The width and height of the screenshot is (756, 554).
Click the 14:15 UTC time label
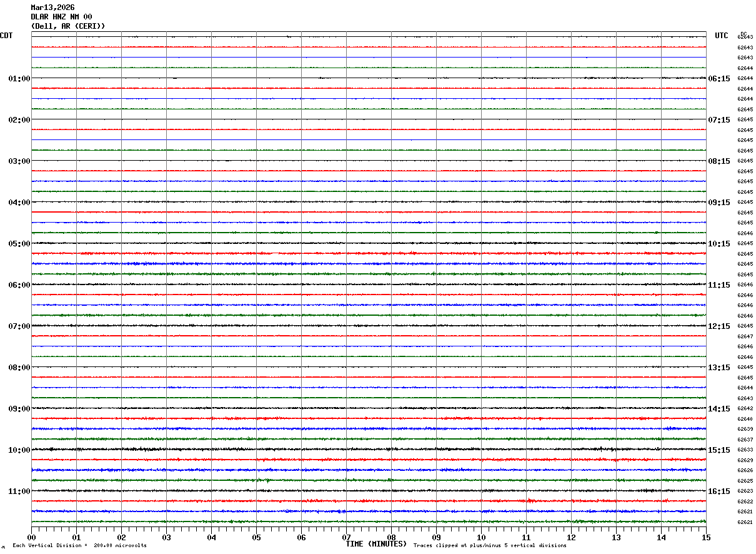tap(719, 409)
